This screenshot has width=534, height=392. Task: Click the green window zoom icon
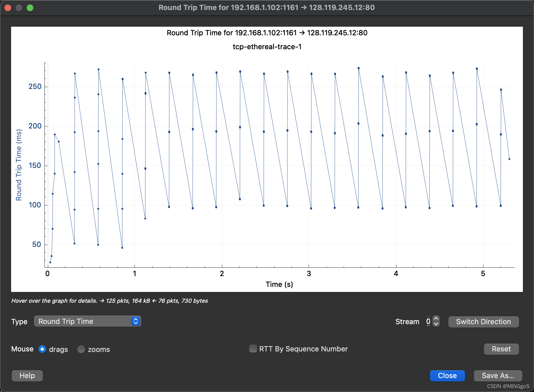click(x=30, y=8)
